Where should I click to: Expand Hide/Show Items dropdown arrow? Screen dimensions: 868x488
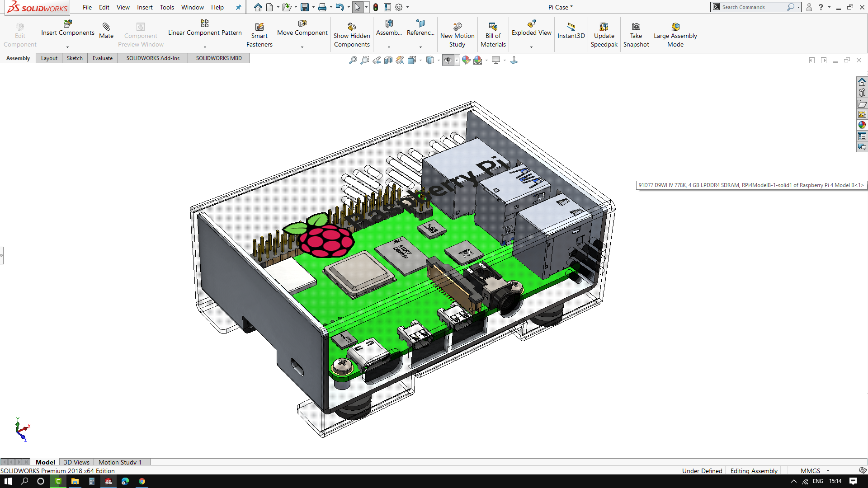click(x=457, y=60)
